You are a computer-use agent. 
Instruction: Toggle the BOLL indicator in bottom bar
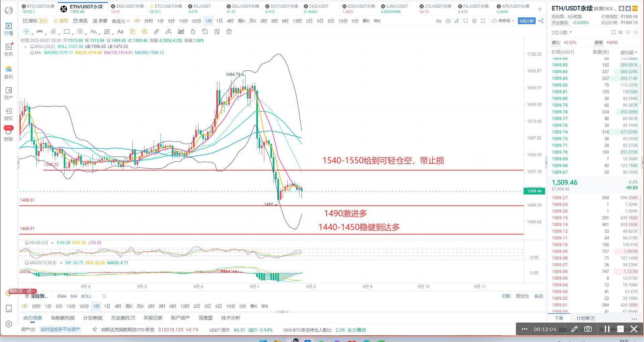pyautogui.click(x=86, y=296)
